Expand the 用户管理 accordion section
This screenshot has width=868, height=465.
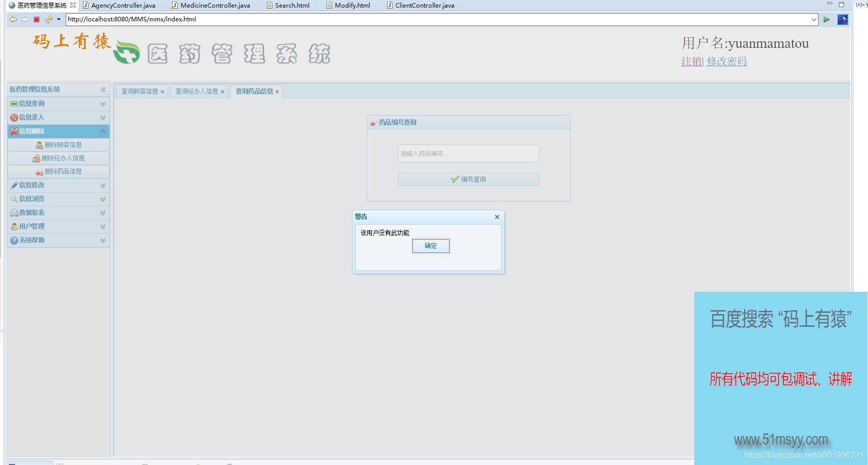pyautogui.click(x=103, y=227)
